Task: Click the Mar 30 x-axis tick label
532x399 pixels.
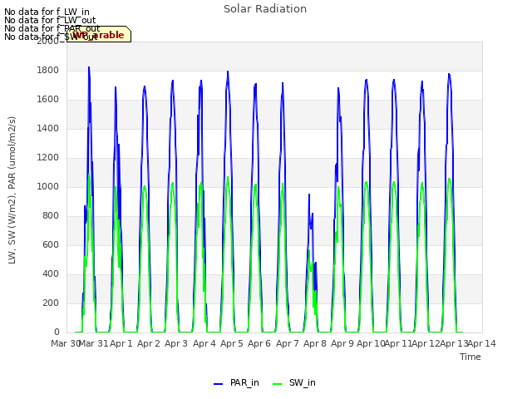Action: (65, 343)
